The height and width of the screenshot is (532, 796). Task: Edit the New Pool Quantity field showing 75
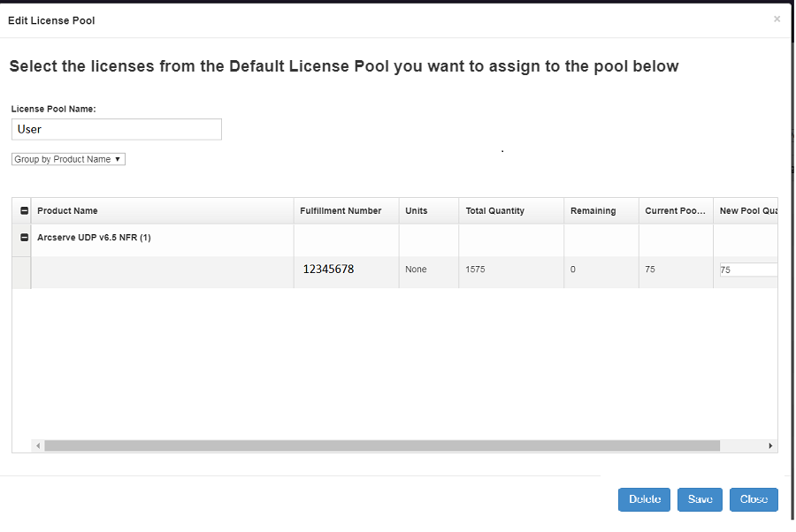point(748,270)
